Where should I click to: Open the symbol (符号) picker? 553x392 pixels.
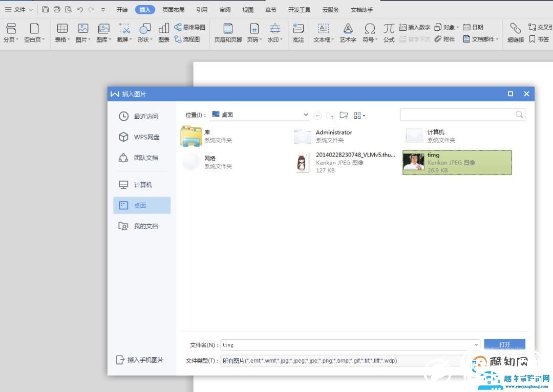370,33
